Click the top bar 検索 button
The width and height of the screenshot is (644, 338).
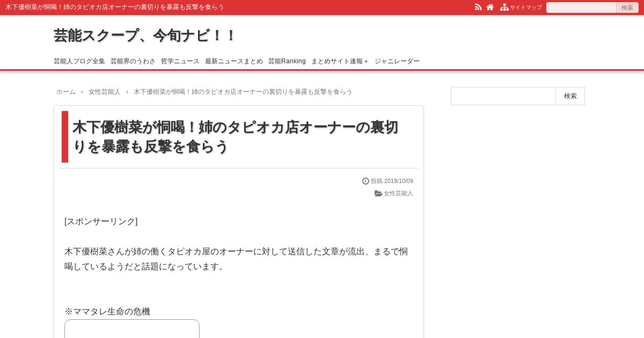coord(627,8)
